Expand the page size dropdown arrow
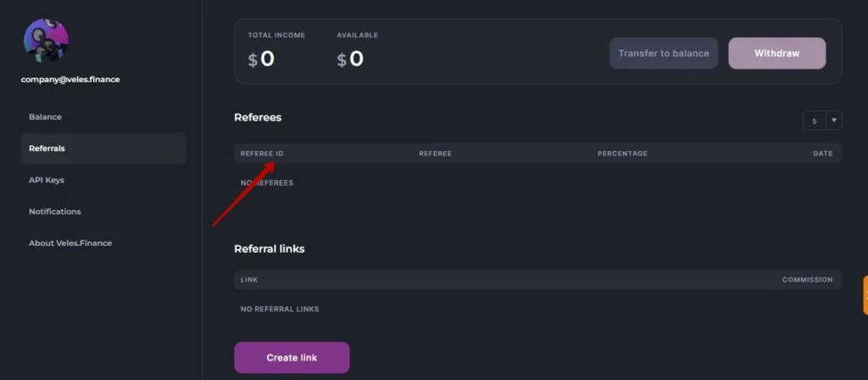The width and height of the screenshot is (868, 380). click(x=834, y=120)
